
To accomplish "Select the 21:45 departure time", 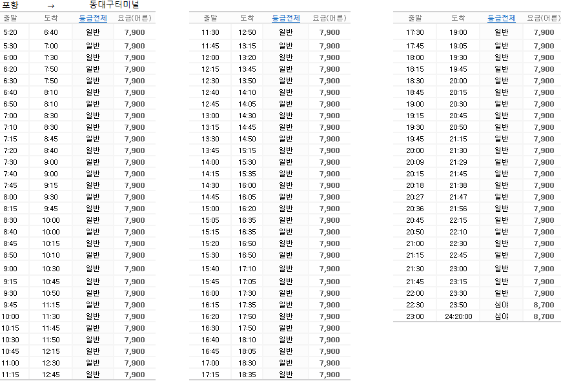I will (414, 282).
